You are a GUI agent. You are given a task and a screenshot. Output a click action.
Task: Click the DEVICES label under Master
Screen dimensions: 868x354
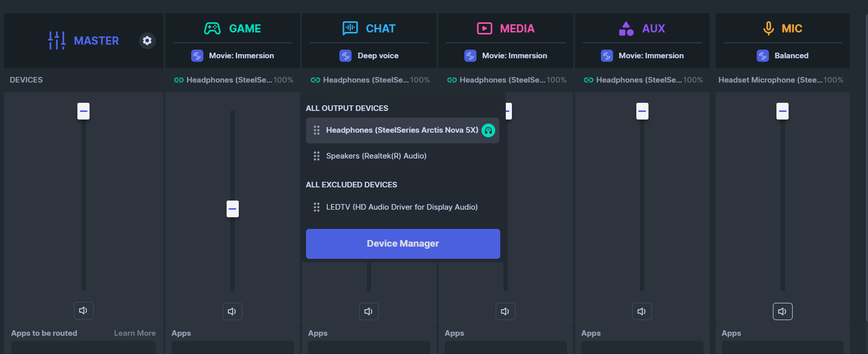(26, 80)
